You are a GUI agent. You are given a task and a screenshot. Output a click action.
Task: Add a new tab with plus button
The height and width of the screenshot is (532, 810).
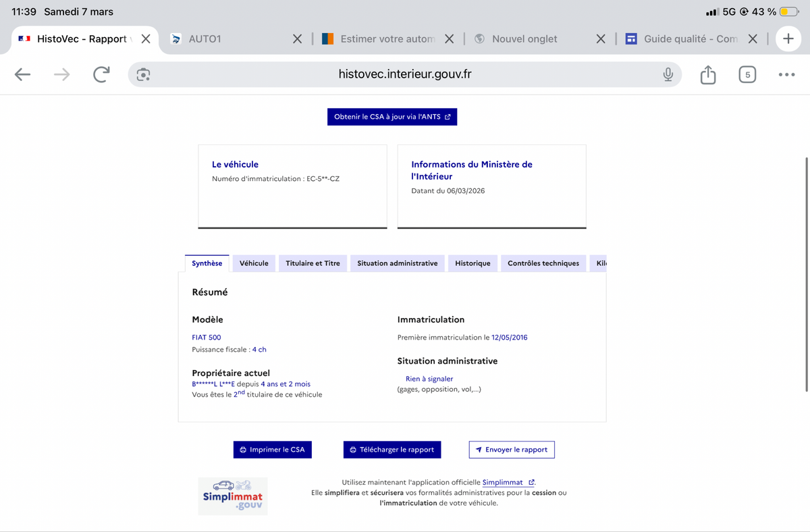click(788, 39)
